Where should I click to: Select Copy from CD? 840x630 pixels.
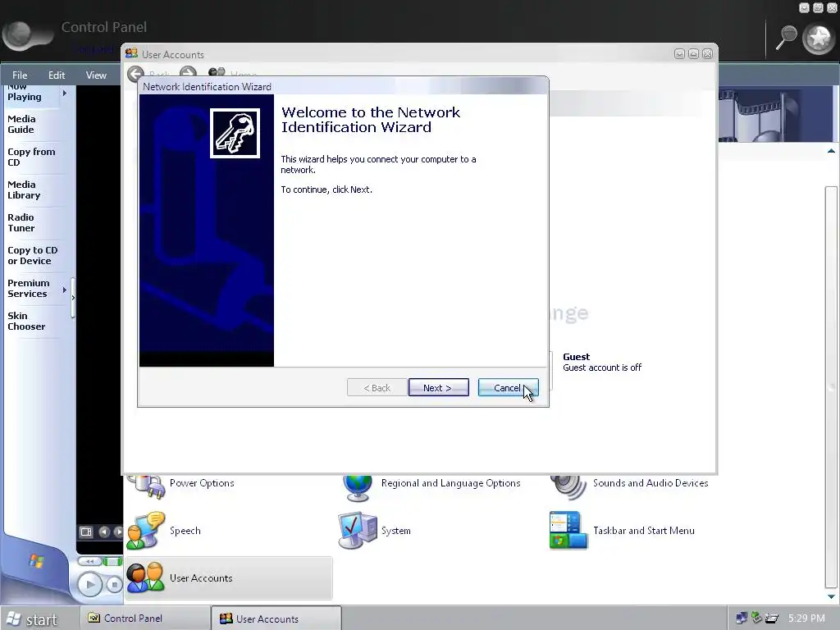pyautogui.click(x=31, y=157)
